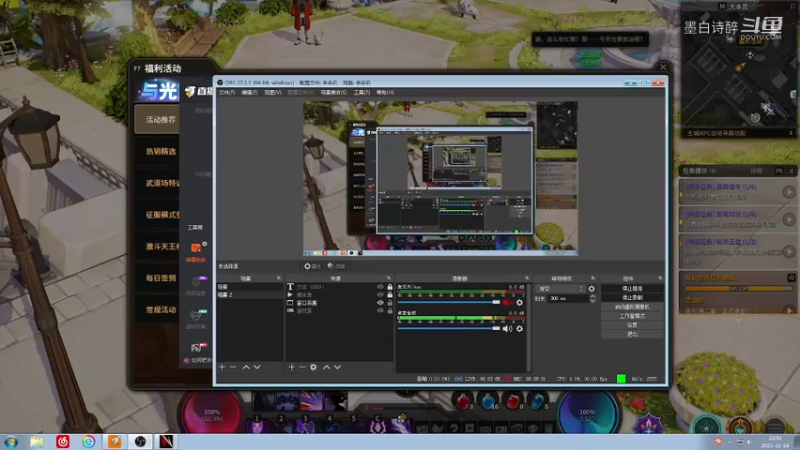Unlock the 文本 (GDI+) source
The width and height of the screenshot is (800, 450).
pyautogui.click(x=390, y=287)
